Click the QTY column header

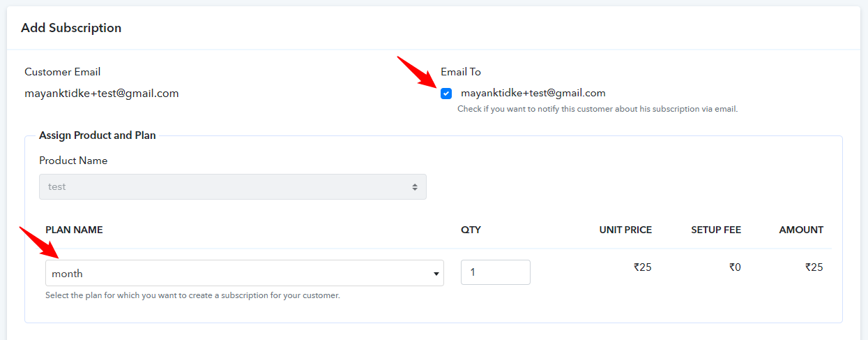[x=471, y=230]
